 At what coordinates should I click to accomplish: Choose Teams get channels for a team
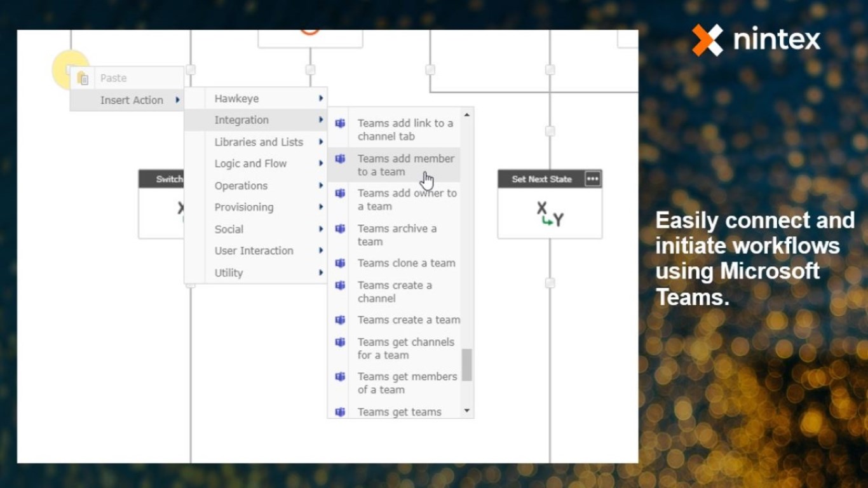coord(394,348)
